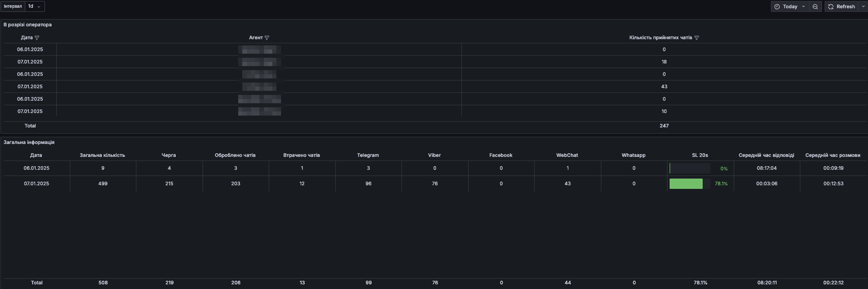Open the 'Загальна інформація' panel title

click(x=29, y=142)
